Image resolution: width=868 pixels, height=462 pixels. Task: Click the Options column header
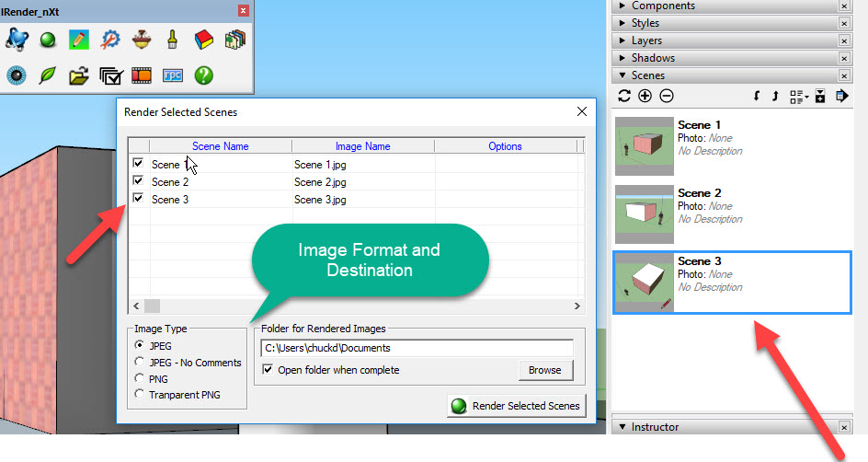[505, 146]
